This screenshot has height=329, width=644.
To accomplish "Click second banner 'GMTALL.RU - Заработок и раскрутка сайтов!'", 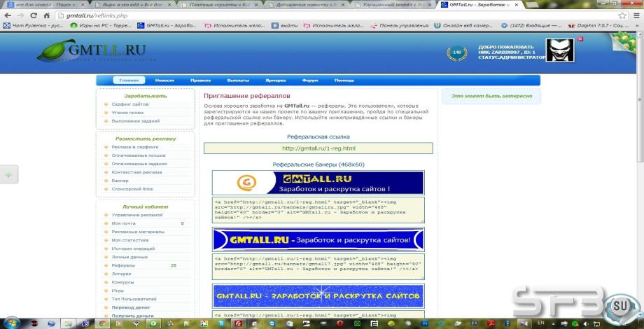I will tap(318, 239).
